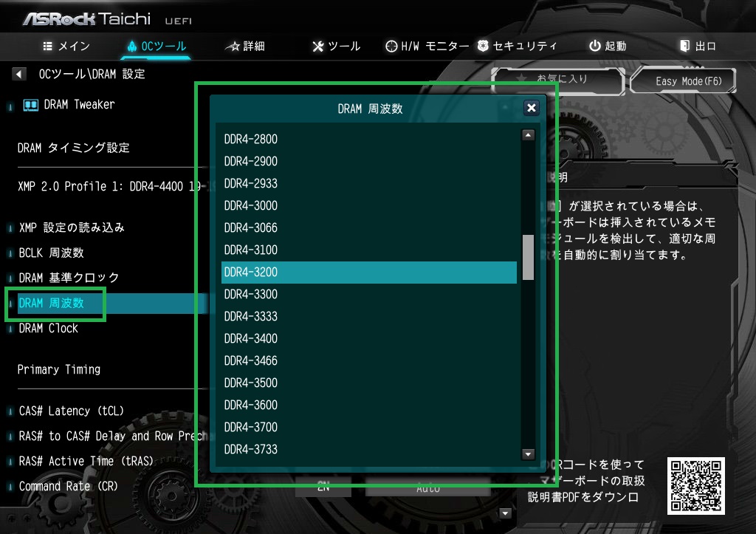Select DDR4-2800 frequency
The height and width of the screenshot is (534, 756).
pyautogui.click(x=369, y=139)
